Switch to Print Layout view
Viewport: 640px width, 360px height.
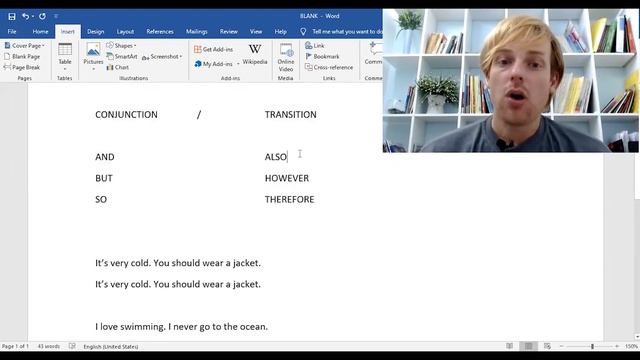coord(528,346)
